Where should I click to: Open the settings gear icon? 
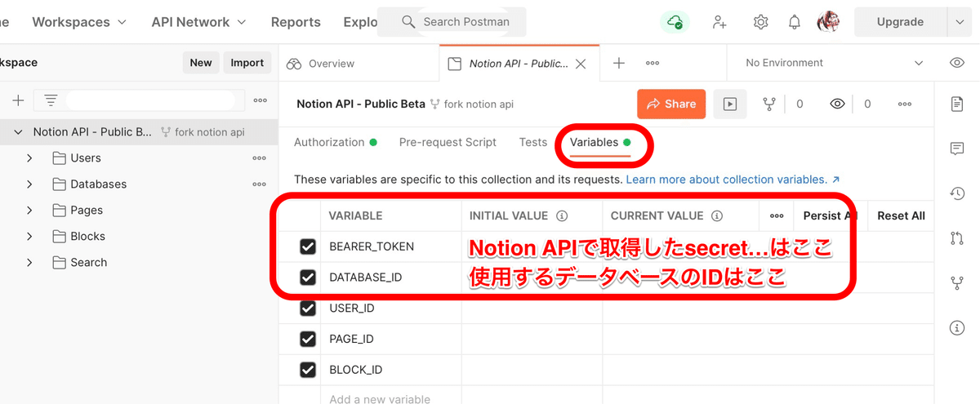(760, 22)
